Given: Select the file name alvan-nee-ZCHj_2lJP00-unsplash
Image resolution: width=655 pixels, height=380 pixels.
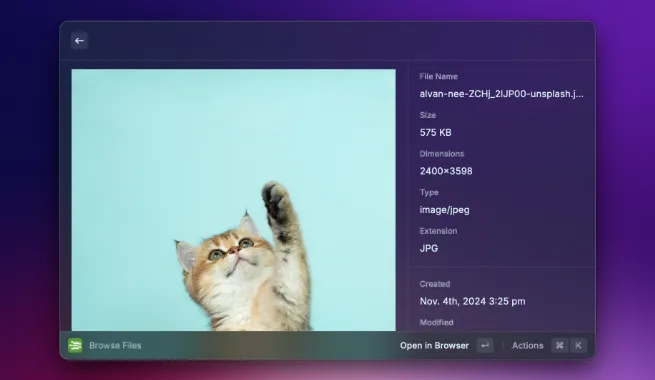Looking at the screenshot, I should point(501,94).
